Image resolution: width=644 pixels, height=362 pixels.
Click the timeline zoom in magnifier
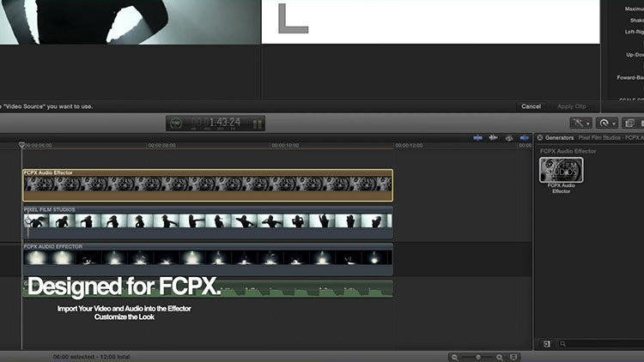pos(500,358)
